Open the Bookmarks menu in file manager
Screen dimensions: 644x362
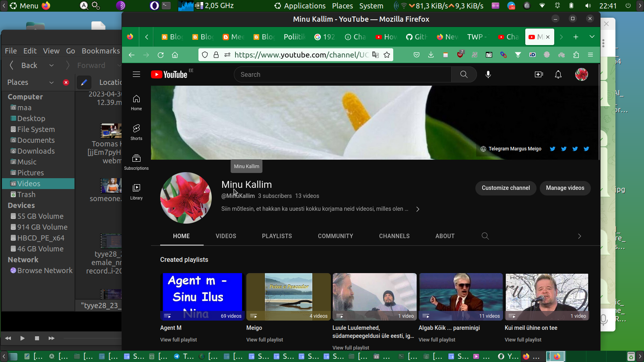pyautogui.click(x=101, y=51)
